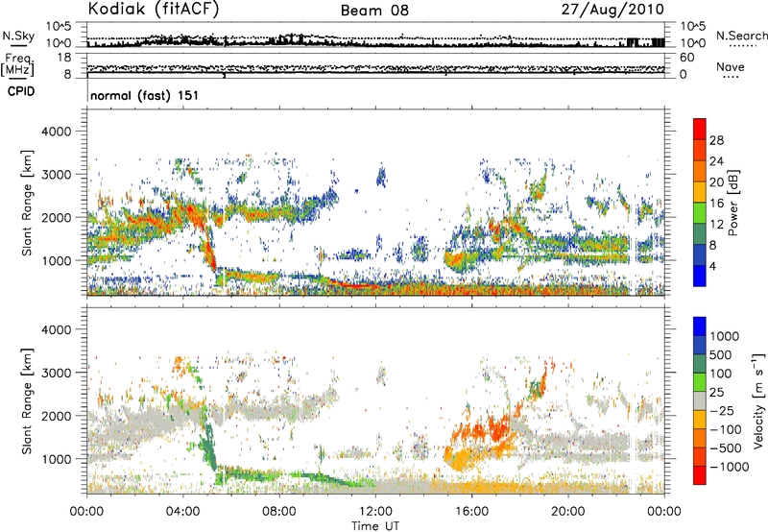Click the date "27/Aug/2010"
The width and height of the screenshot is (768, 532).
[612, 10]
